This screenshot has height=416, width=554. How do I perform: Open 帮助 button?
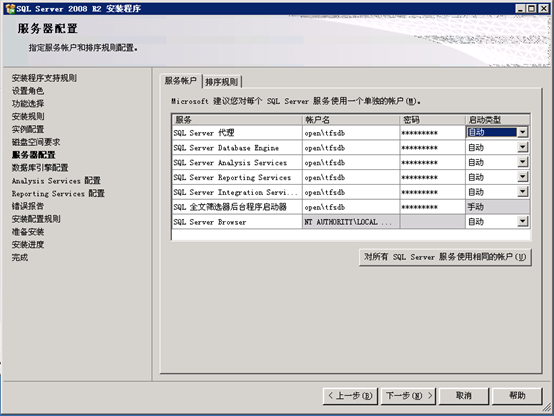tap(517, 396)
